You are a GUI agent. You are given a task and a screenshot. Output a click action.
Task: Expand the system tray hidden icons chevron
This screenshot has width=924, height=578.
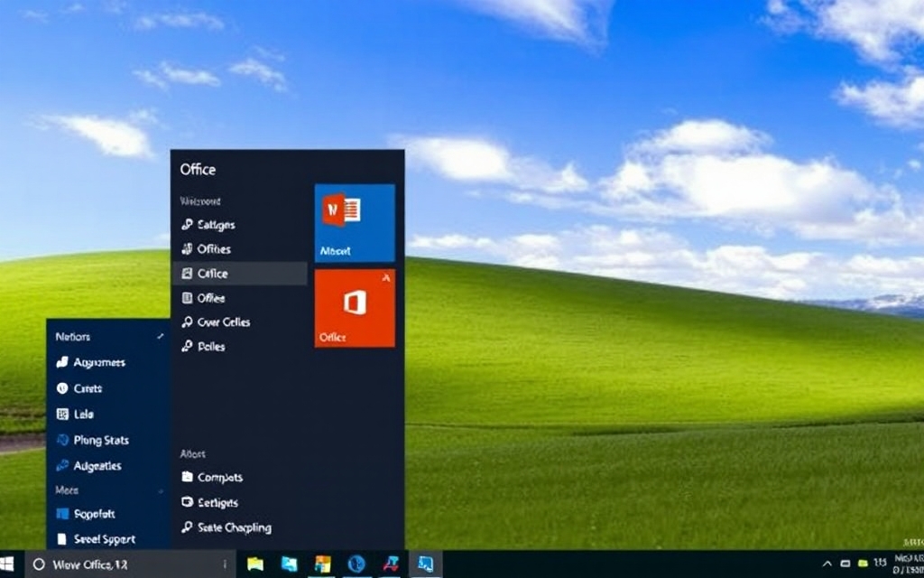[x=827, y=564]
